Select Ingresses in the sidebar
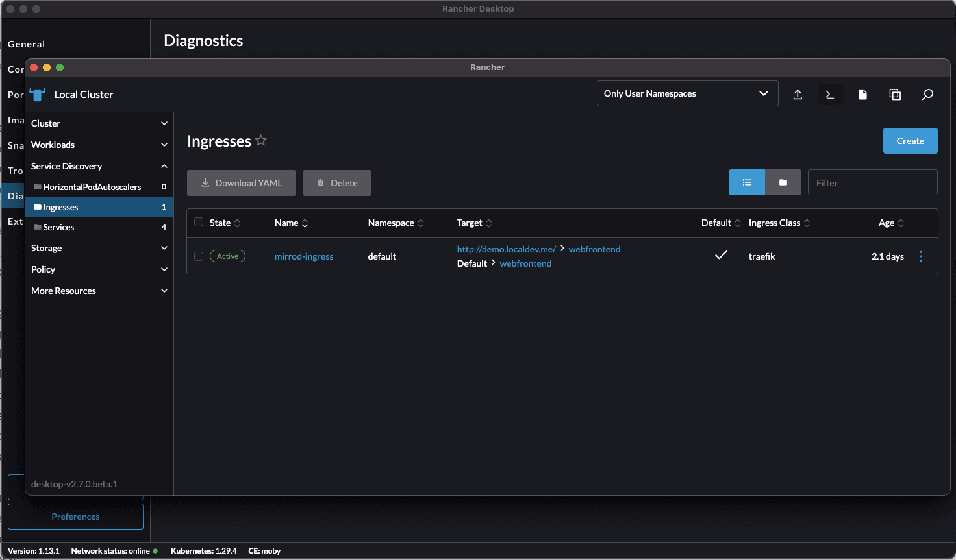The image size is (956, 560). click(99, 207)
